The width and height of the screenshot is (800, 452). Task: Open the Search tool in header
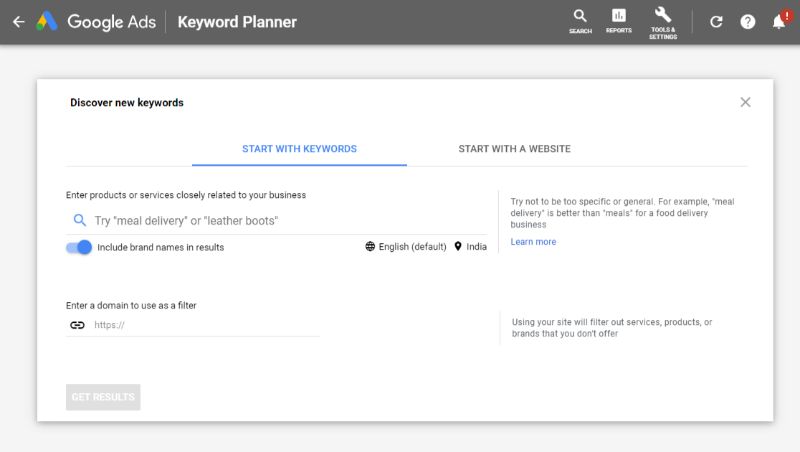coord(580,21)
